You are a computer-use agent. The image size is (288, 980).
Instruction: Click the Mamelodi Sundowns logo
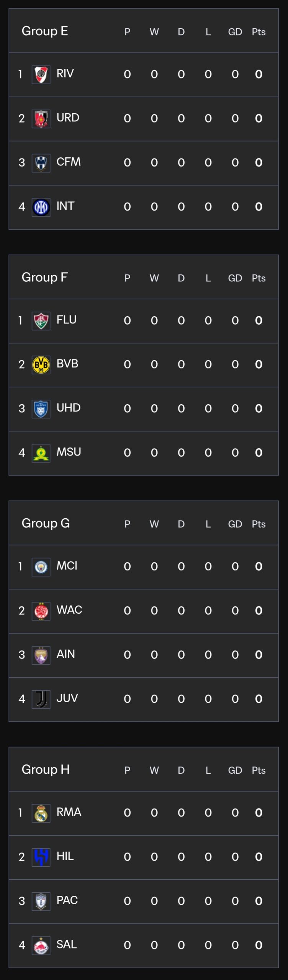tap(41, 453)
